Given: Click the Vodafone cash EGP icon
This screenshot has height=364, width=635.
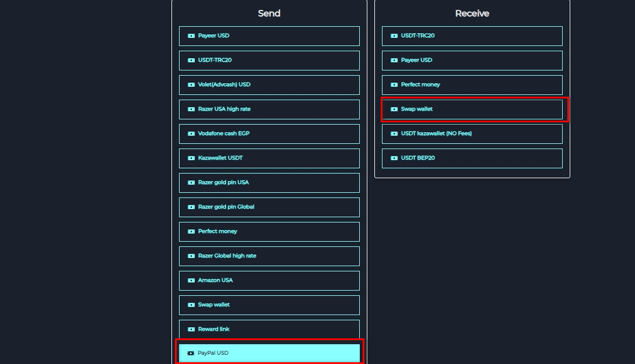Looking at the screenshot, I should click(x=191, y=133).
